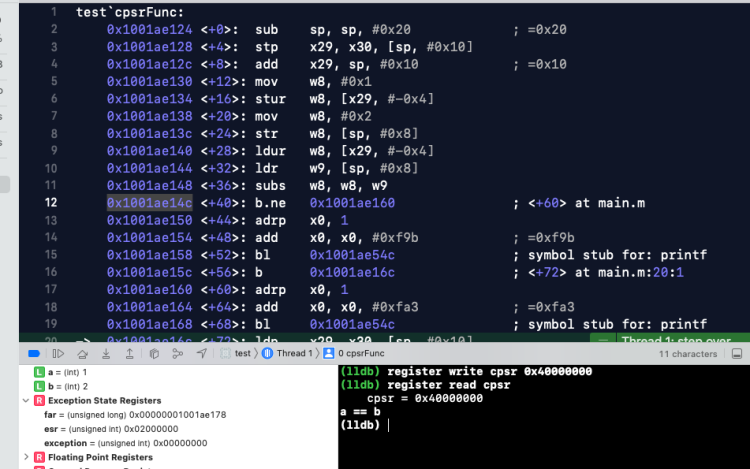
Task: Open debug memory graph icon
Action: 176,353
